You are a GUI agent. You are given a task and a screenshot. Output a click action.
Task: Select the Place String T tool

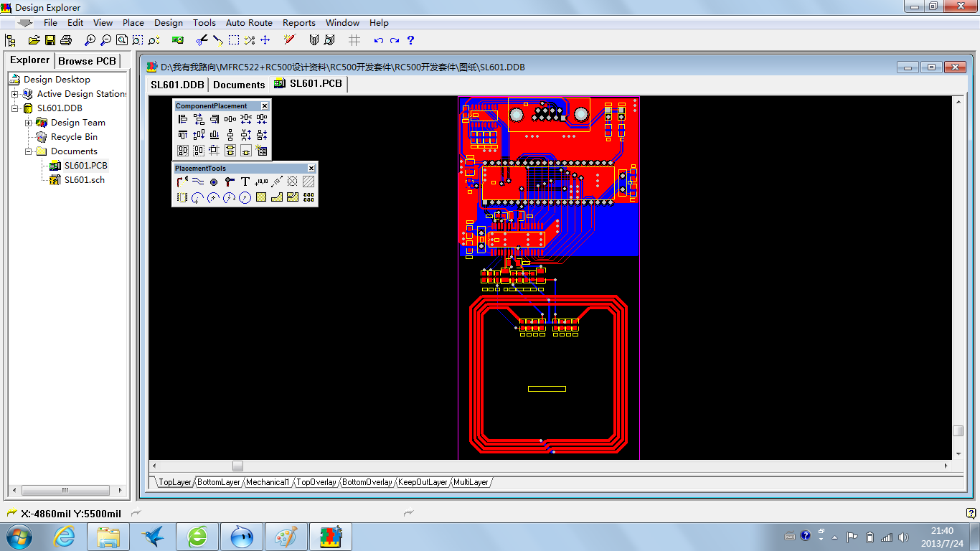[245, 182]
